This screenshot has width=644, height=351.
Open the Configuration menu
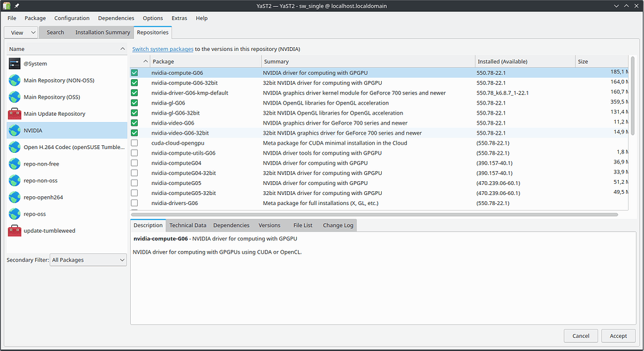(72, 18)
